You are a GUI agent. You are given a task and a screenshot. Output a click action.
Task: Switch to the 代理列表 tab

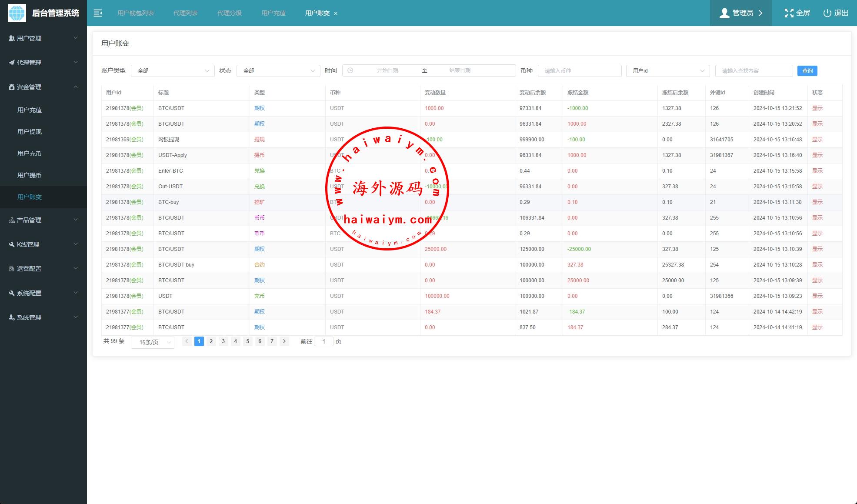pyautogui.click(x=186, y=13)
